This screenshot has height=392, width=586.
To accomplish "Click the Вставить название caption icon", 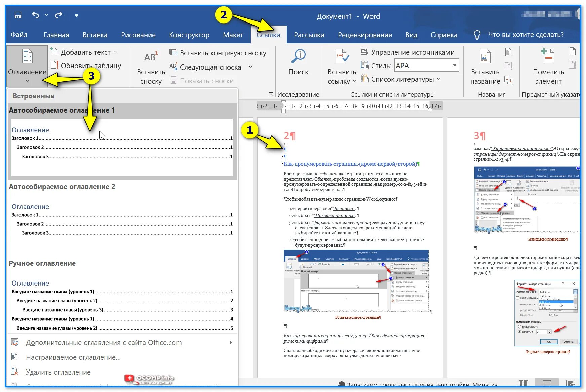I will click(485, 67).
